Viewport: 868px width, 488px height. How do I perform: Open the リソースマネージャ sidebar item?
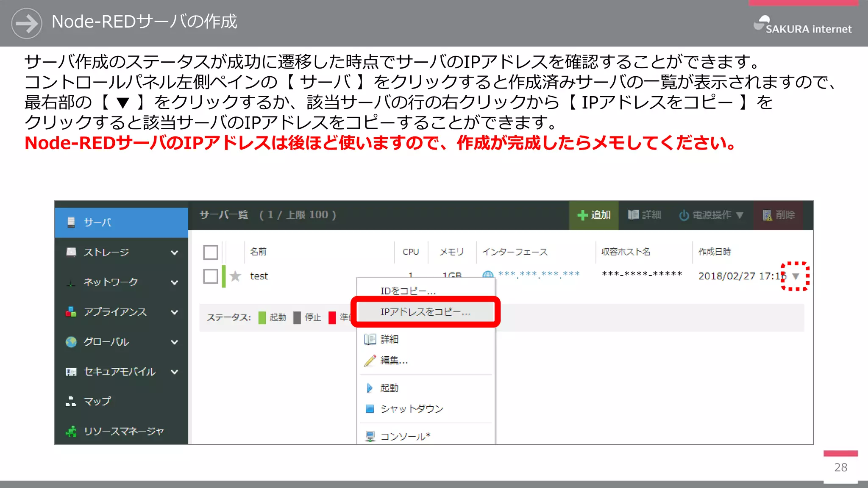[121, 431]
